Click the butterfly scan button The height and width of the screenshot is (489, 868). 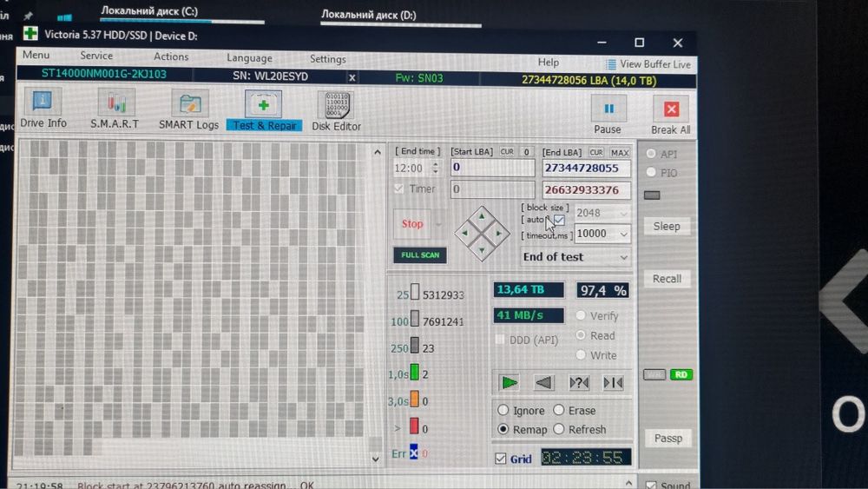tap(614, 383)
